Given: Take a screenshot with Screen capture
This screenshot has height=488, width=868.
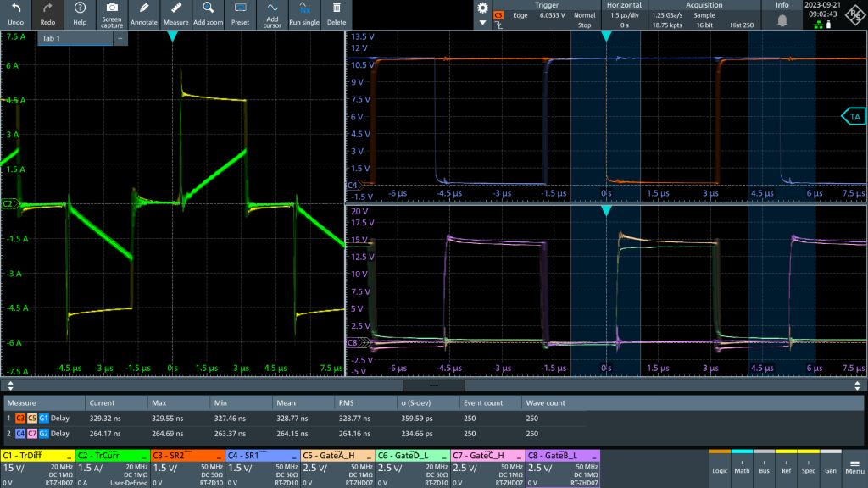Looking at the screenshot, I should 111,13.
